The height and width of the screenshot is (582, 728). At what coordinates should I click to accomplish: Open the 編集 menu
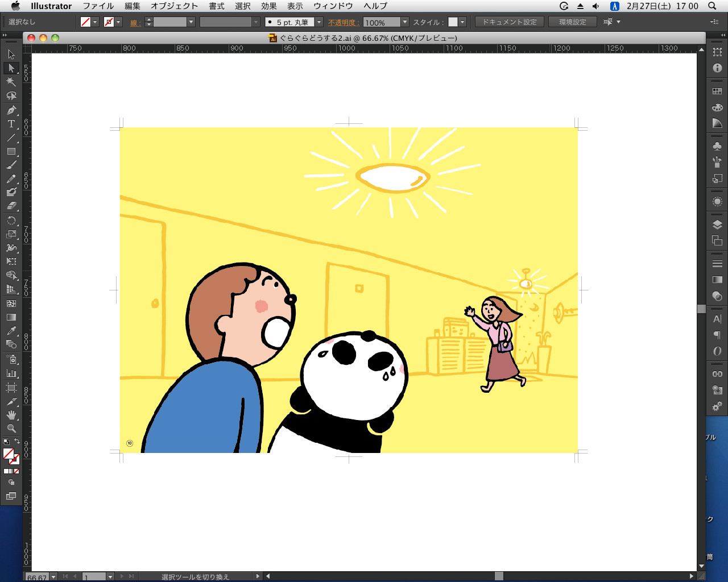point(133,6)
